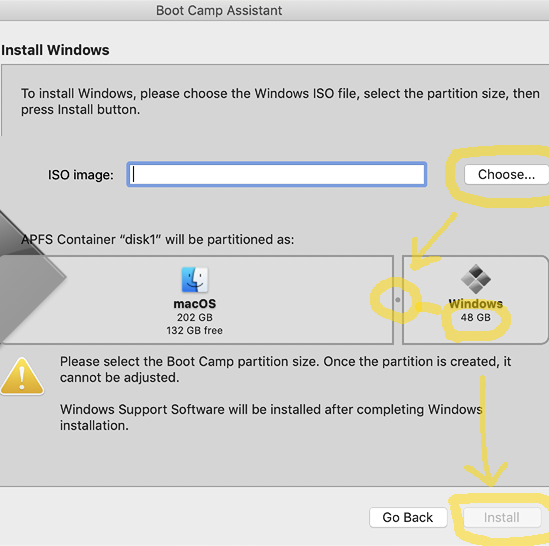Click the ISO image: label
The image size is (549, 546).
(x=81, y=175)
